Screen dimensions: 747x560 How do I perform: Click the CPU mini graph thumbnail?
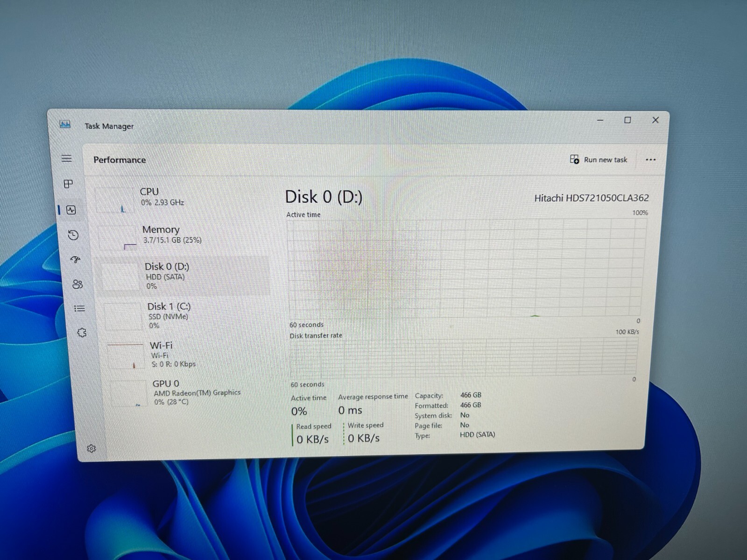pyautogui.click(x=114, y=200)
